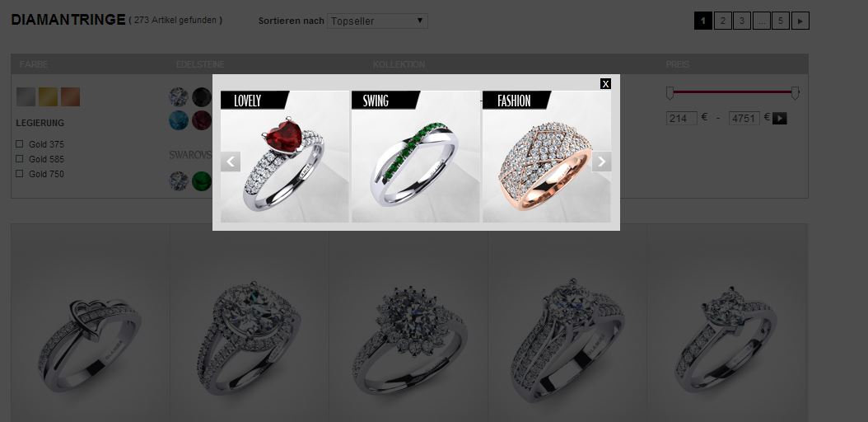
Task: Click the maximum price slider handle
Action: [x=795, y=93]
